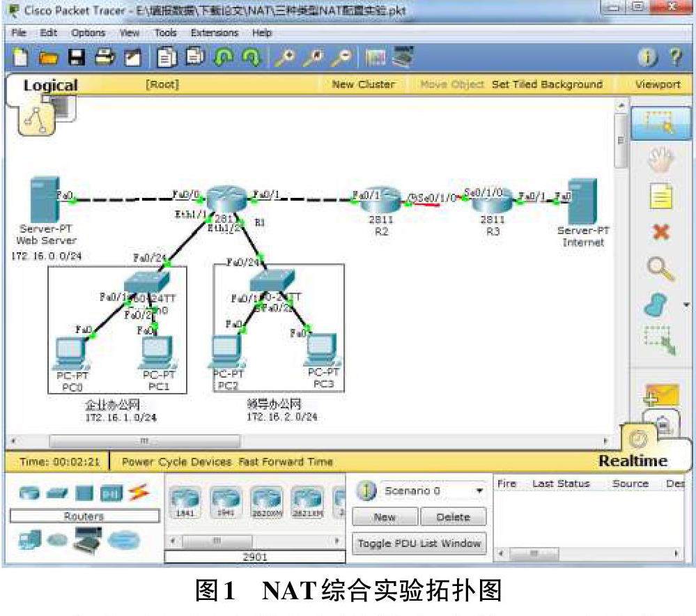The width and height of the screenshot is (696, 616).
Task: Open the Help menu
Action: pyautogui.click(x=262, y=33)
